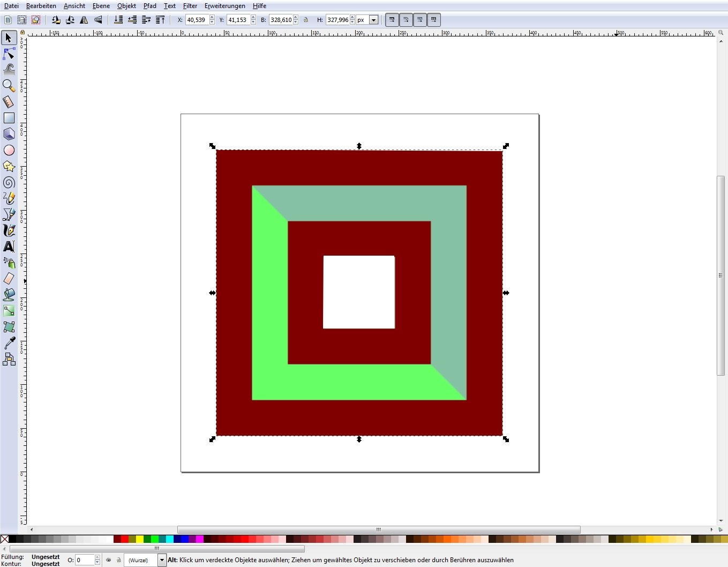Select the Text tool
Viewport: 728px width, 567px height.
click(x=9, y=247)
